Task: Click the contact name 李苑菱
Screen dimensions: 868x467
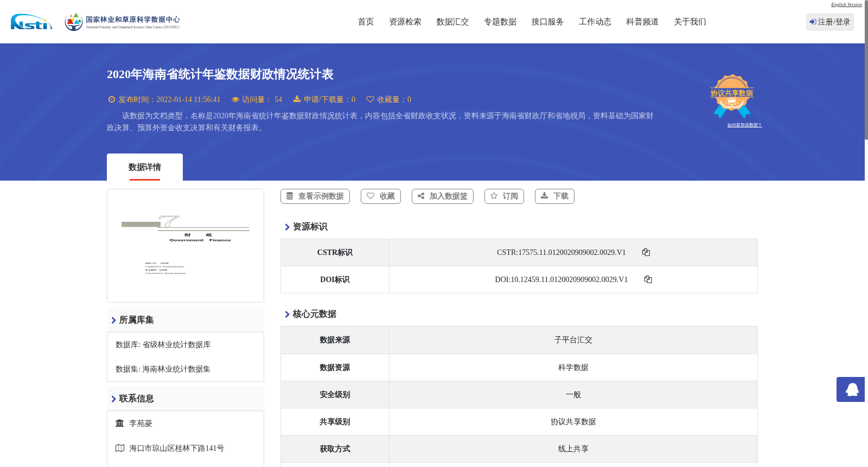Action: pyautogui.click(x=141, y=423)
